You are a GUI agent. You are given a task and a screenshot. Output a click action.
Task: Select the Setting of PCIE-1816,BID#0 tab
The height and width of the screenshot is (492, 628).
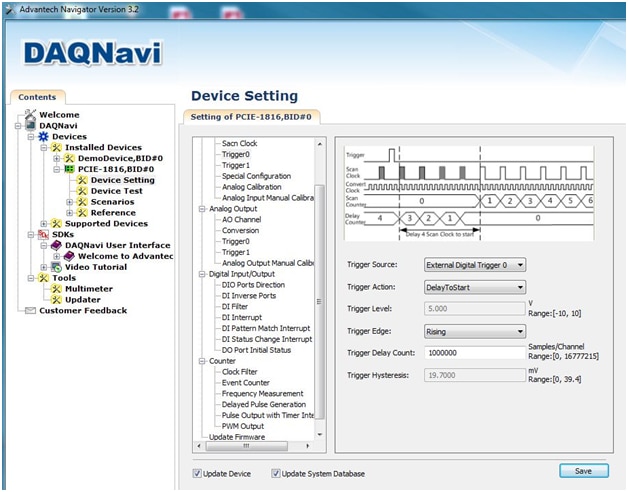251,117
